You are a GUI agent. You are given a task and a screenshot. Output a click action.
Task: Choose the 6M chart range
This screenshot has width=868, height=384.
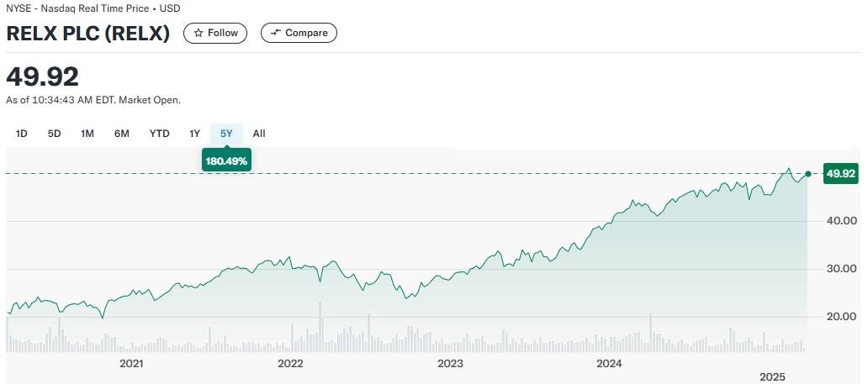point(122,133)
